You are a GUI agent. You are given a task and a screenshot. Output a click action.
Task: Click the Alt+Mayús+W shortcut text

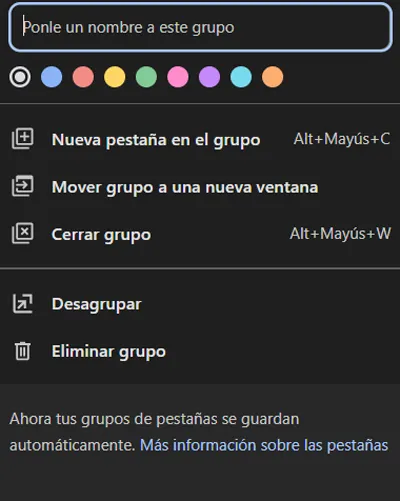pos(340,233)
